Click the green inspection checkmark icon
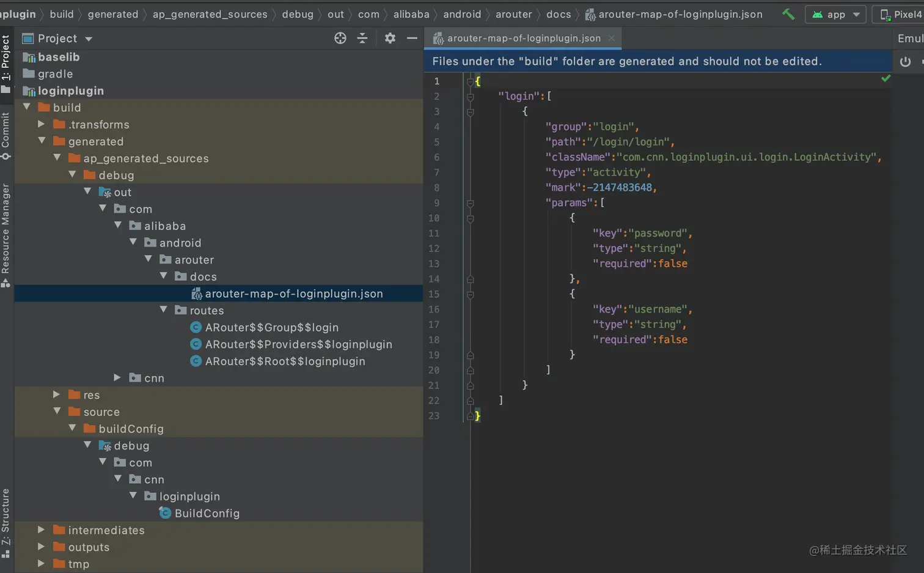Screen dimensions: 924x573 (x=886, y=78)
